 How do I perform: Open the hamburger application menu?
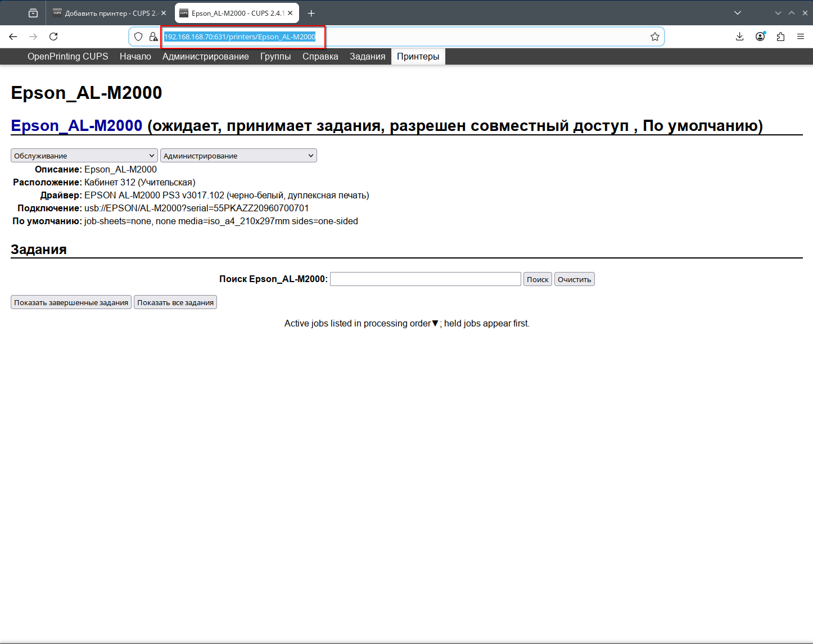[801, 37]
